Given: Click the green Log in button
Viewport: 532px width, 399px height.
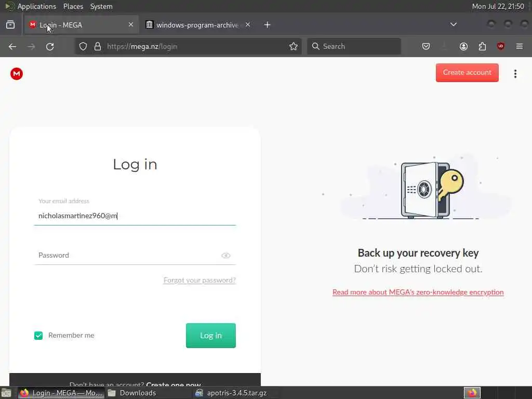Looking at the screenshot, I should coord(211,336).
